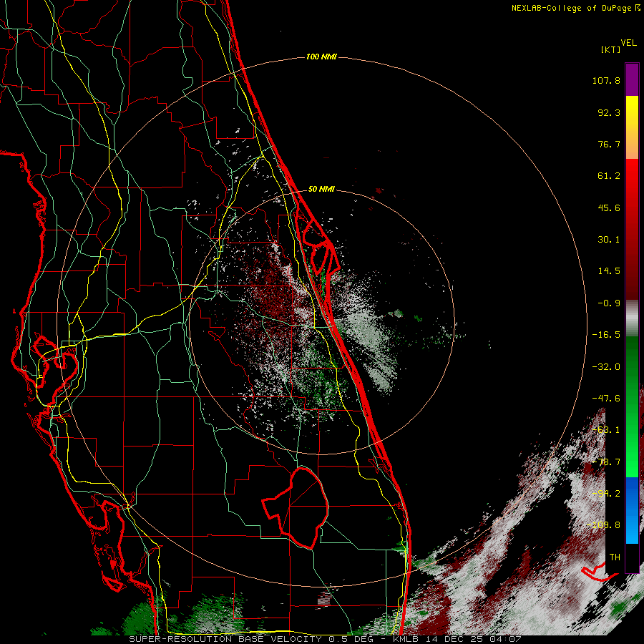Click the -78.7 velocity scale value
644x644 pixels.
pyautogui.click(x=606, y=462)
